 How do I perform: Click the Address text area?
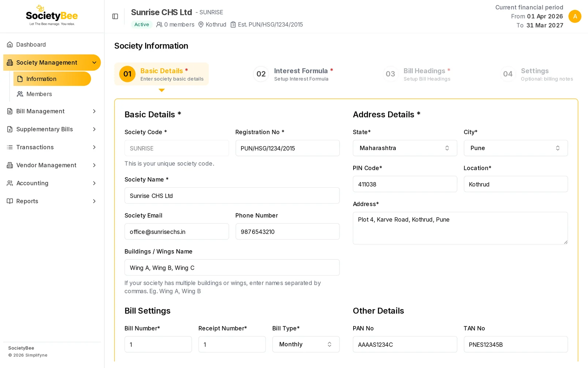460,228
